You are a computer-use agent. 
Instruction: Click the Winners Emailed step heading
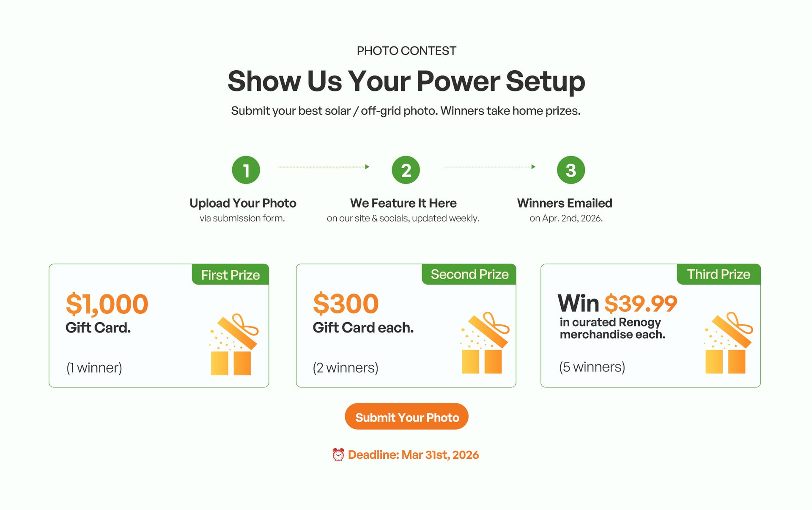point(564,203)
